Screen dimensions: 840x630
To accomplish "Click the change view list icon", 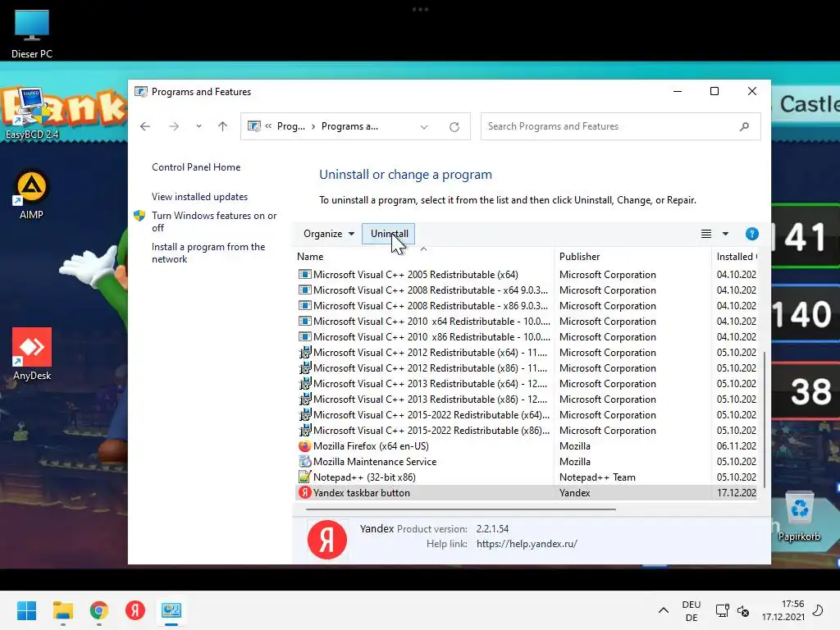I will [706, 234].
